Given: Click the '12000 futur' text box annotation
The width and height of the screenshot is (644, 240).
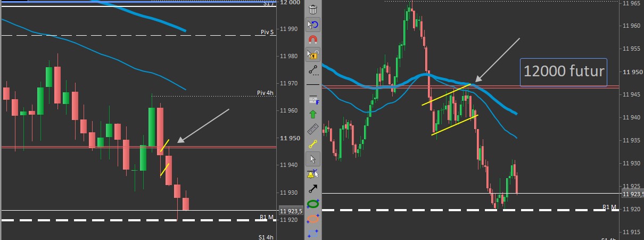Looking at the screenshot, I should tap(564, 72).
